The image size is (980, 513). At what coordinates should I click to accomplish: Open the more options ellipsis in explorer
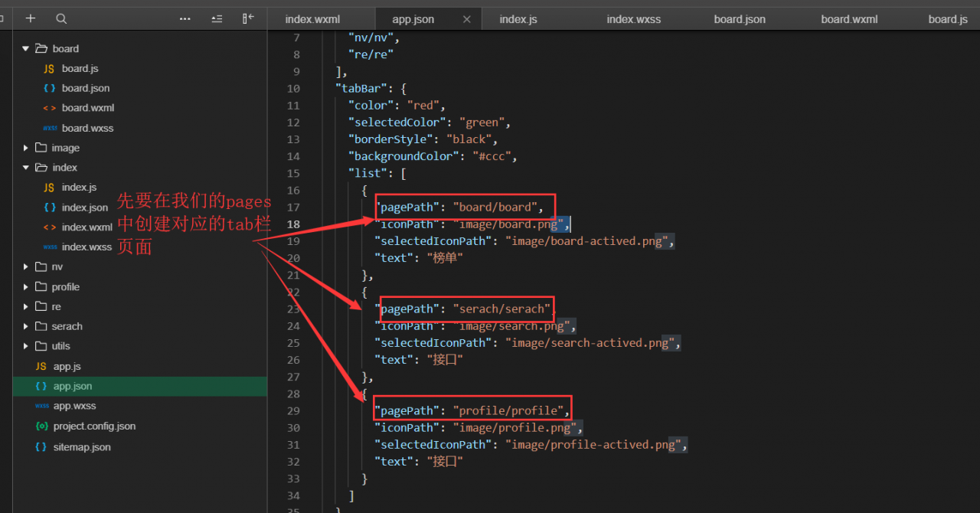[x=185, y=18]
